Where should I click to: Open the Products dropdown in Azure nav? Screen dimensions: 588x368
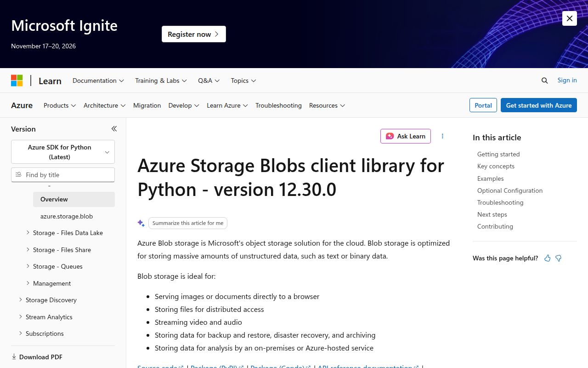click(x=60, y=105)
